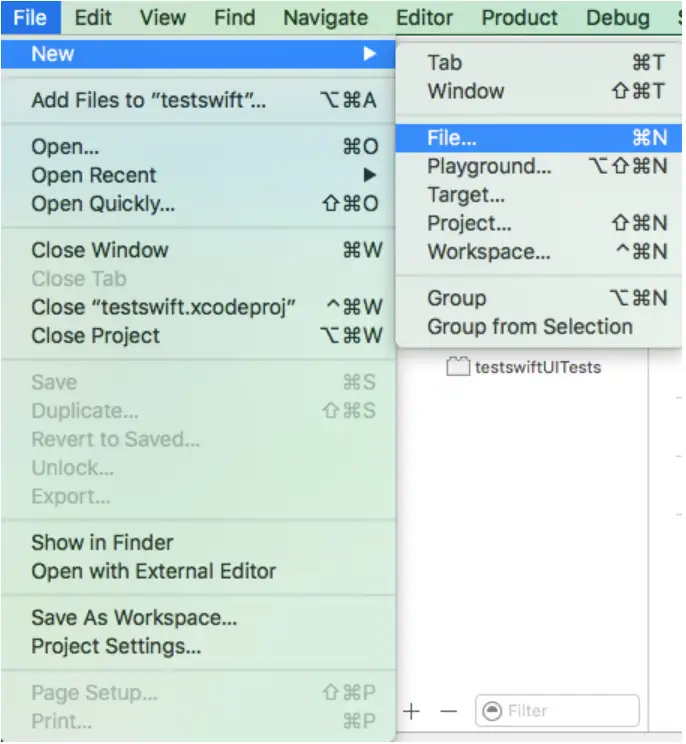Viewport: 686px width, 744px height.
Task: Click Add Files to "testswift"...
Action: (x=149, y=100)
